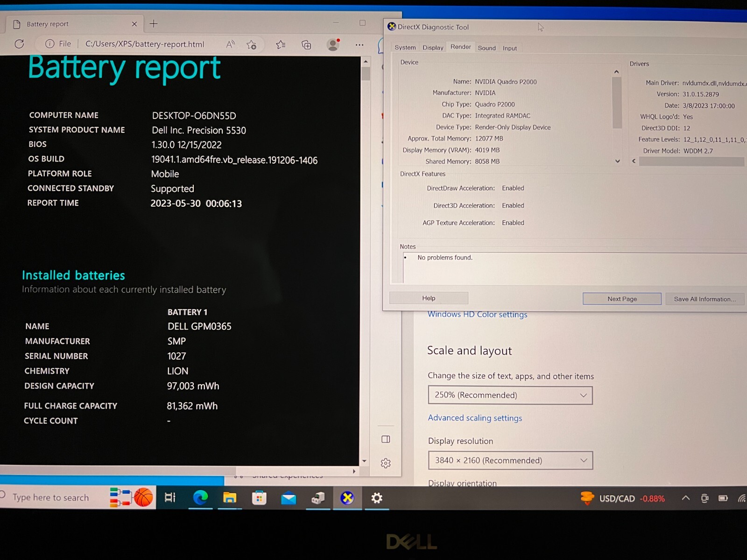Image resolution: width=747 pixels, height=560 pixels.
Task: Click the Next Page button
Action: pyautogui.click(x=622, y=299)
